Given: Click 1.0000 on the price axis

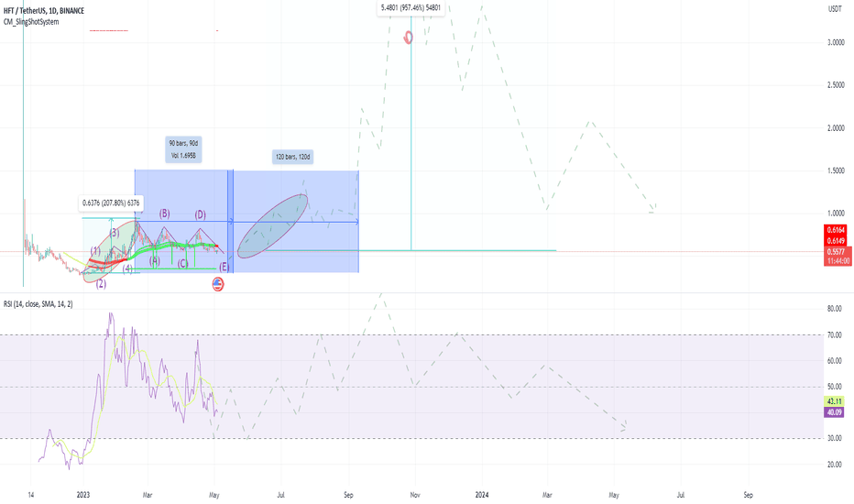Looking at the screenshot, I should tap(836, 213).
